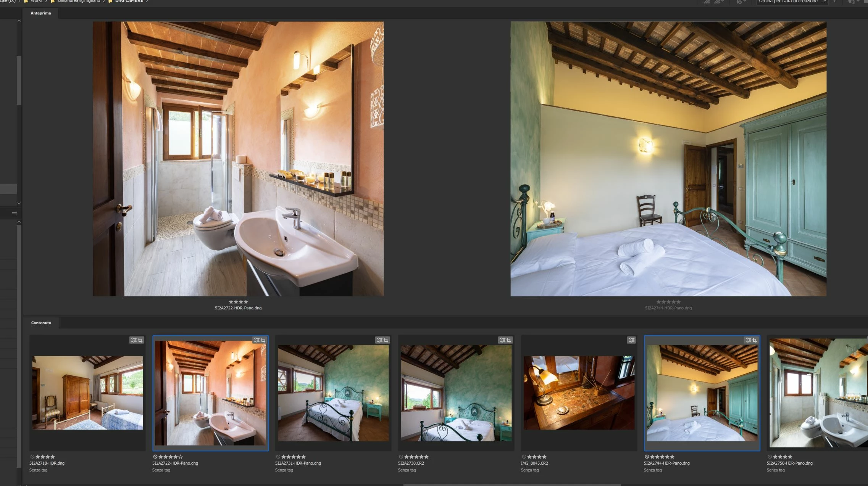Toggle reject mark on 5I2A2731-HDR-Pano.dng
Image resolution: width=868 pixels, height=486 pixels.
tap(278, 457)
